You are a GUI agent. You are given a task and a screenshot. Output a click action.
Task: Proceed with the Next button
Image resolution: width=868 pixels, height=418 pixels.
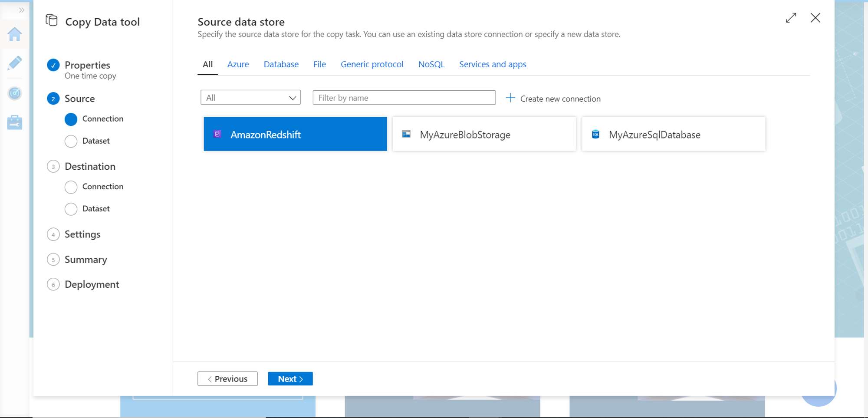coord(290,379)
